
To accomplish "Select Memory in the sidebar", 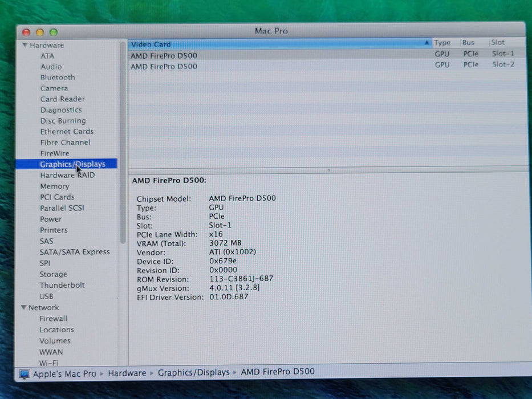I will pos(55,186).
